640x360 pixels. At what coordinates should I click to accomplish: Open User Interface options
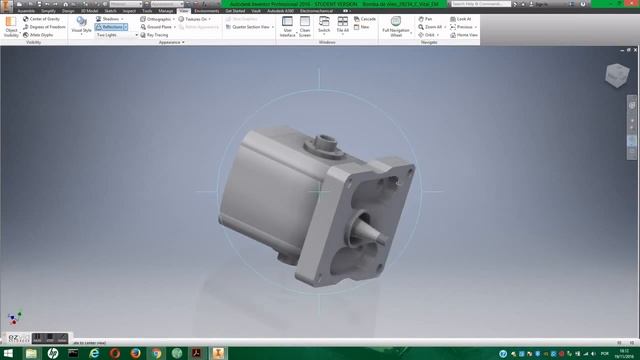pos(287,27)
